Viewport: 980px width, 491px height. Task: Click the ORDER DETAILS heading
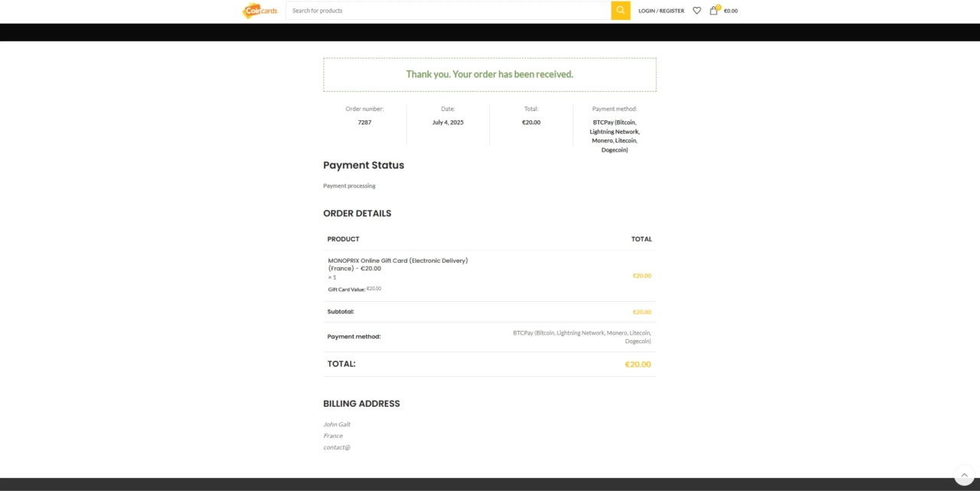357,214
